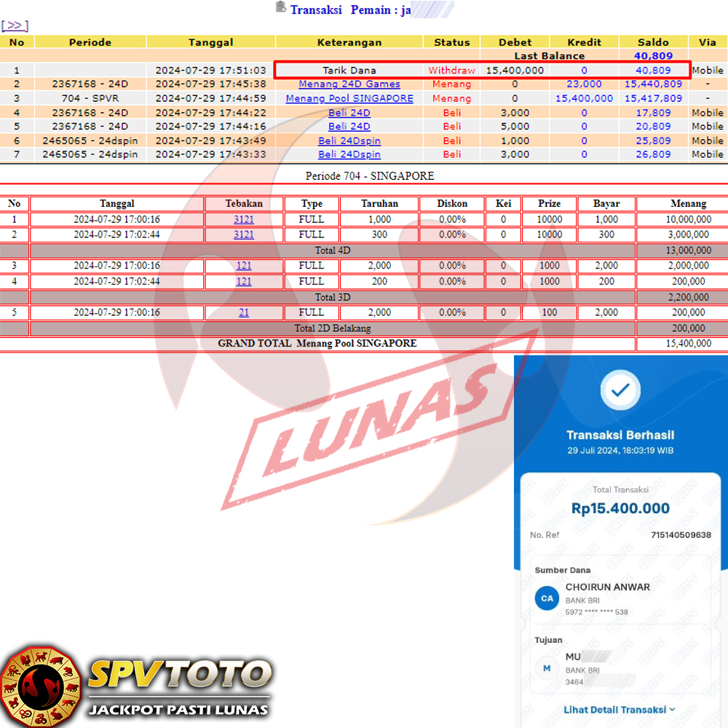
Task: Click the SPVTOTO zodiac wheel logo
Action: (x=40, y=684)
